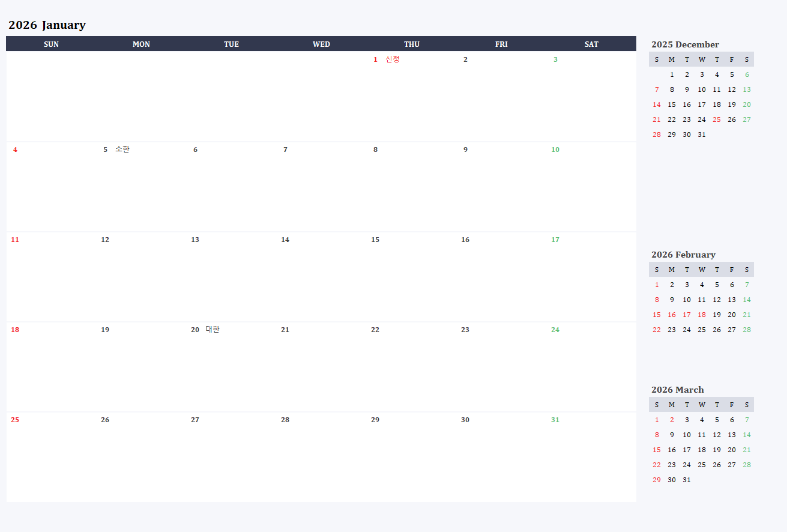The height and width of the screenshot is (532, 787).
Task: Click December 31 in the mini calendar
Action: point(702,135)
